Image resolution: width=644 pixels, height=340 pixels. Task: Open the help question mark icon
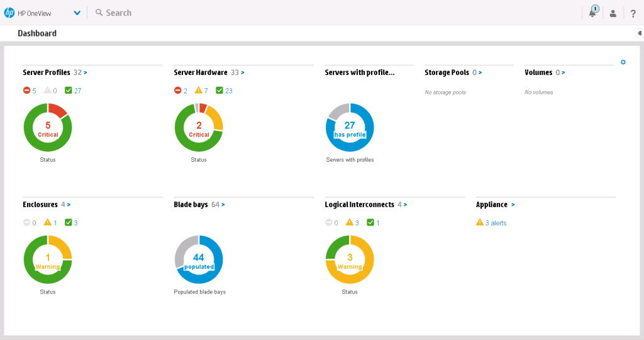[x=633, y=13]
